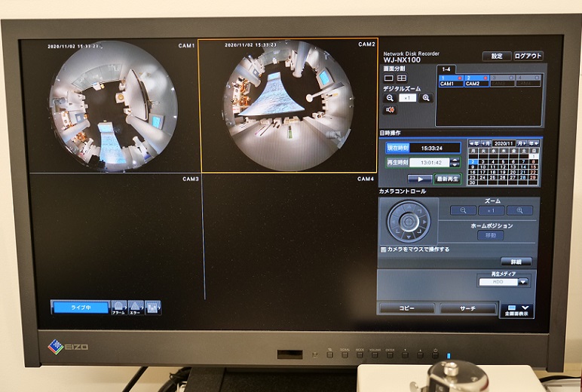Screen dimensions: 582x392
Task: Open the 設定 settings menu
Action: click(496, 57)
